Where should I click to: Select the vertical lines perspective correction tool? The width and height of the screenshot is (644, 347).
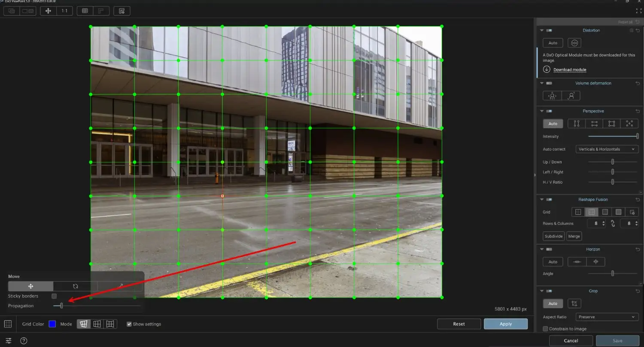coord(576,124)
